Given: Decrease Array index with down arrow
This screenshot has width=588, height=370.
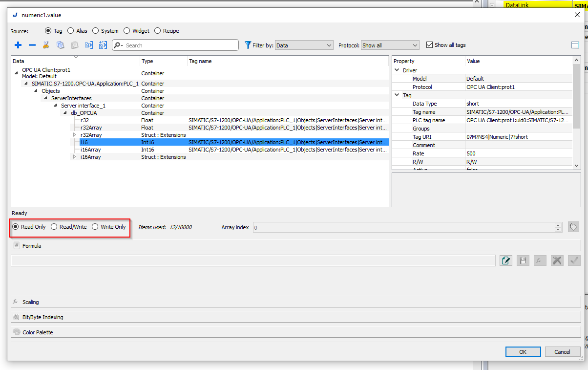Looking at the screenshot, I should (558, 230).
